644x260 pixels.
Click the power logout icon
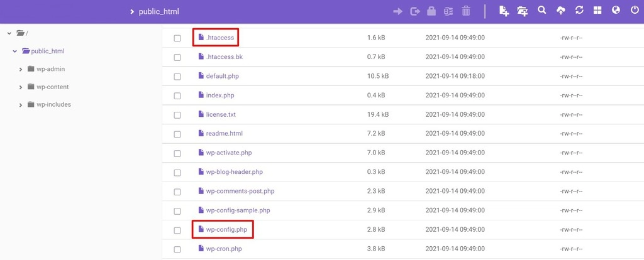click(x=634, y=11)
